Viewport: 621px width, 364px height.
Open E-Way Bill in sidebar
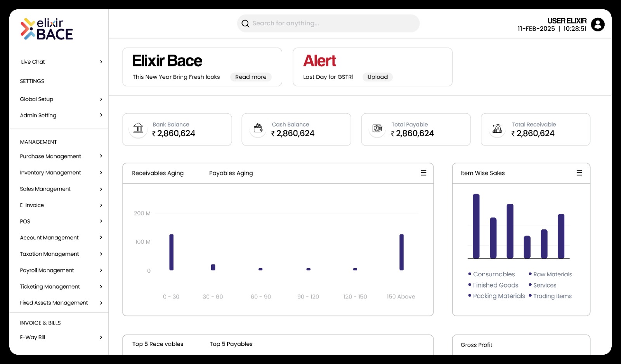(33, 337)
